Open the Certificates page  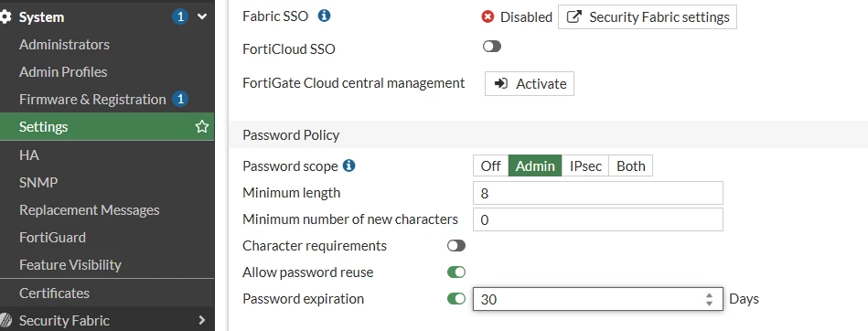54,294
